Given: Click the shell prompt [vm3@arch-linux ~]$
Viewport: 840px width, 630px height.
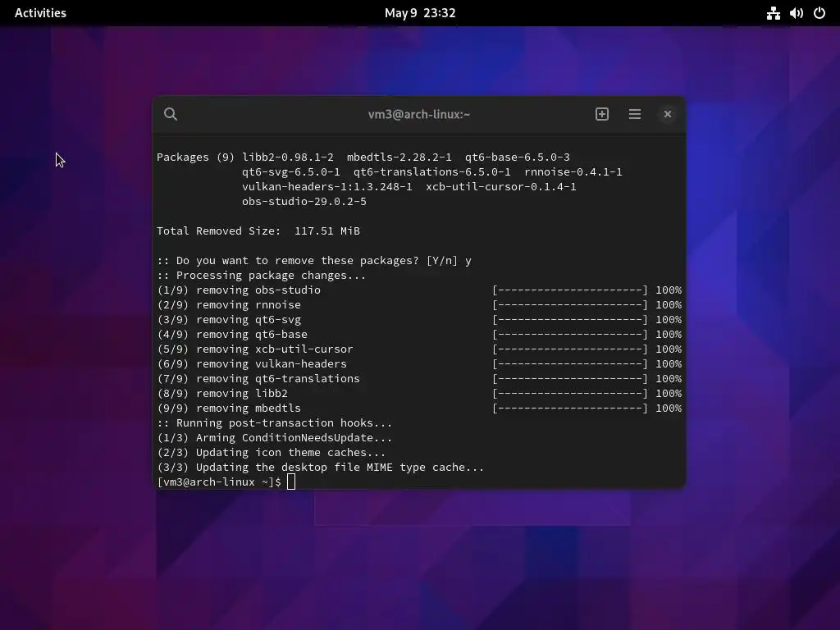Looking at the screenshot, I should coord(219,482).
